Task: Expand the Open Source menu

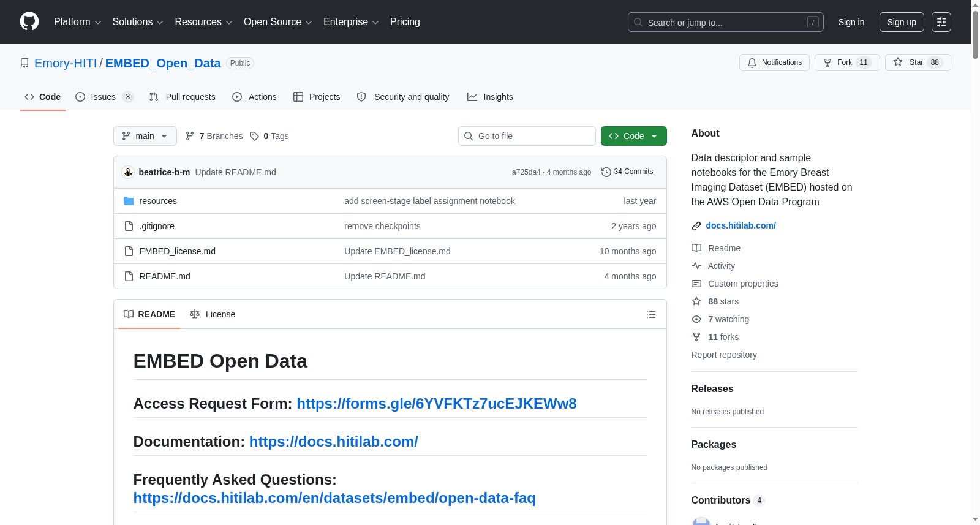Action: coord(277,22)
